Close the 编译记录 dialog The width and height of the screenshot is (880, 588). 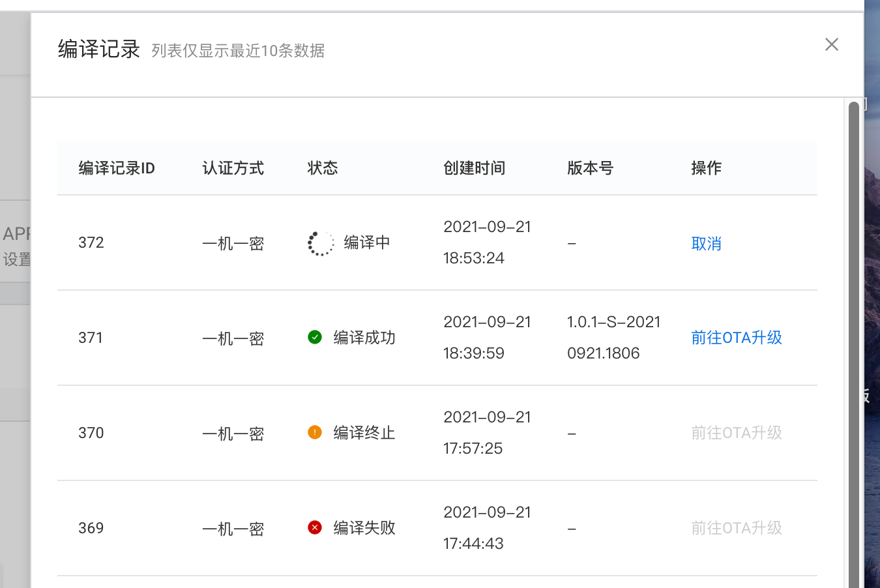click(831, 44)
